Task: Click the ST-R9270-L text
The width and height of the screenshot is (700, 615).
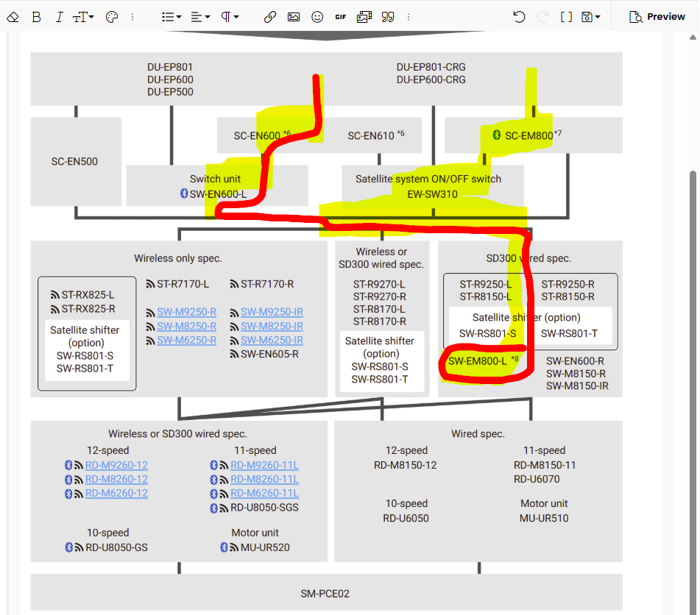Action: pos(379,284)
